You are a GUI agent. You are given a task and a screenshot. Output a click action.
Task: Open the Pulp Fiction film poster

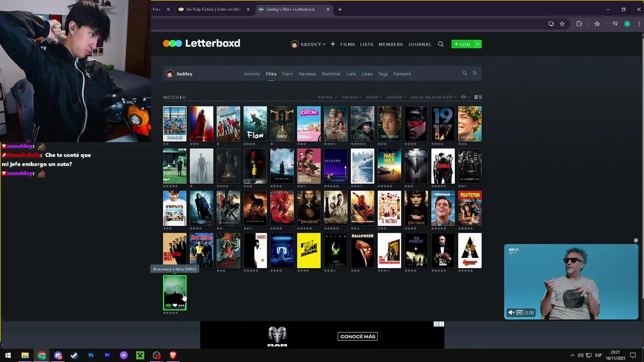[x=470, y=208]
